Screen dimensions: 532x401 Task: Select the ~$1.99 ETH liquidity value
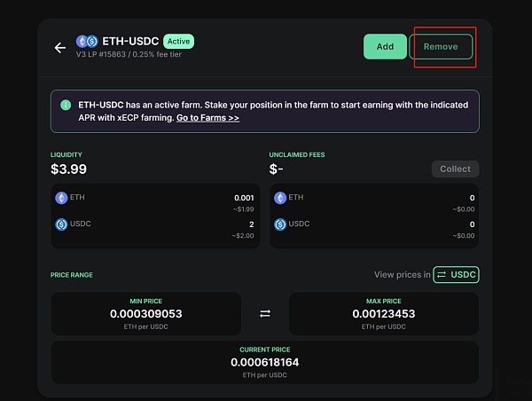coord(244,209)
